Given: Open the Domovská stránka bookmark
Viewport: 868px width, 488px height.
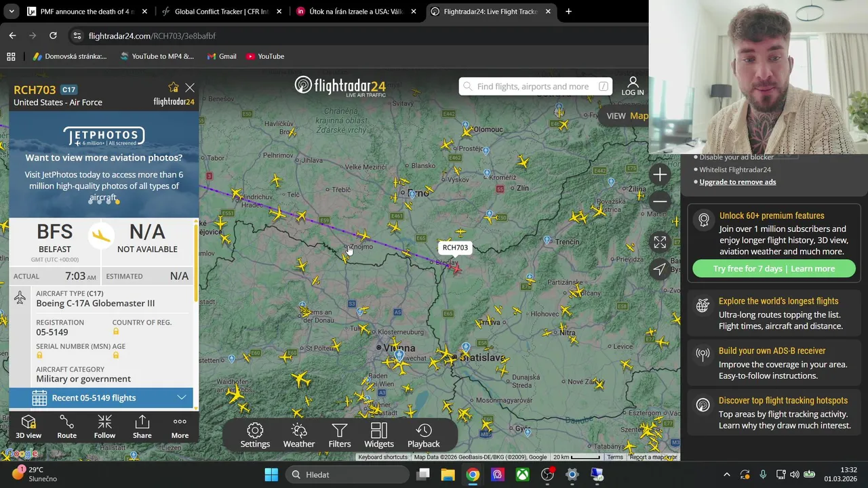Looking at the screenshot, I should (70, 56).
